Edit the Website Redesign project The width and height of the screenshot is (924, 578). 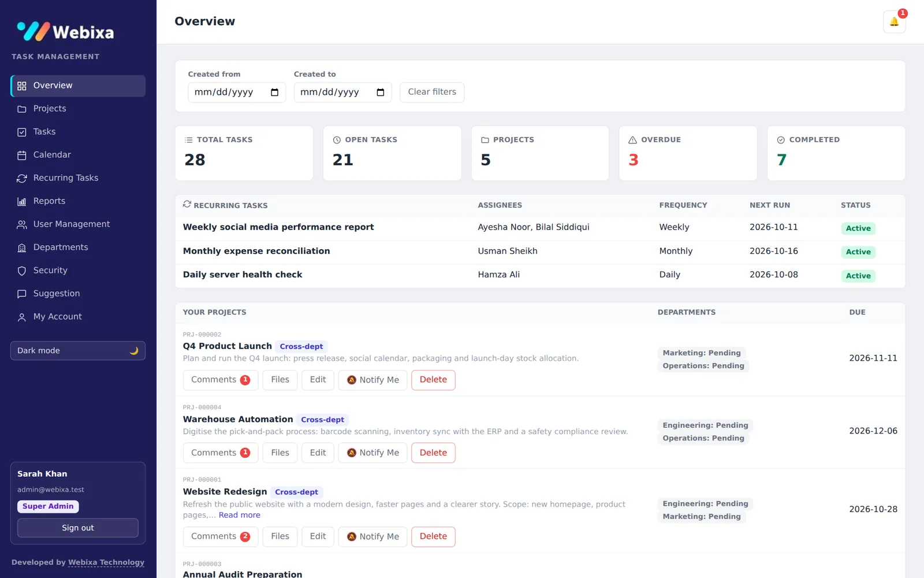tap(318, 536)
